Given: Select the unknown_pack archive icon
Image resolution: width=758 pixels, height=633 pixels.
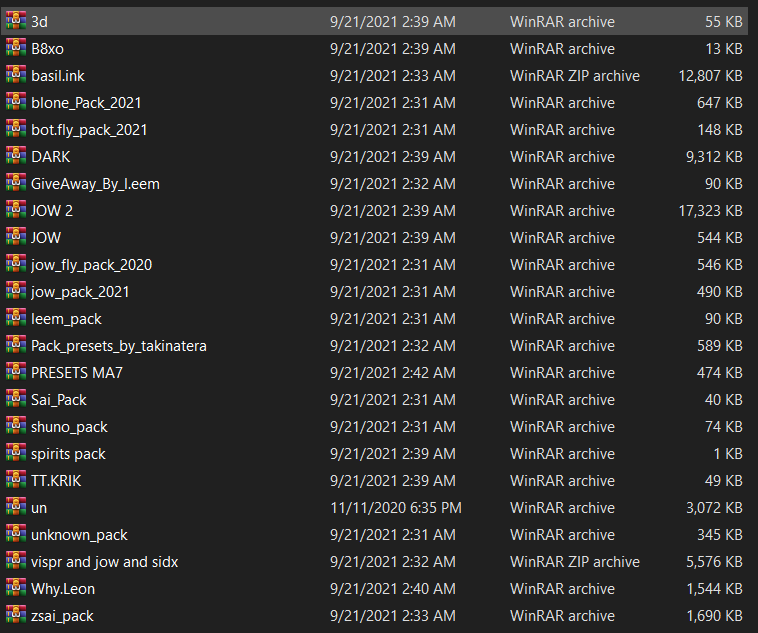Looking at the screenshot, I should pyautogui.click(x=16, y=534).
